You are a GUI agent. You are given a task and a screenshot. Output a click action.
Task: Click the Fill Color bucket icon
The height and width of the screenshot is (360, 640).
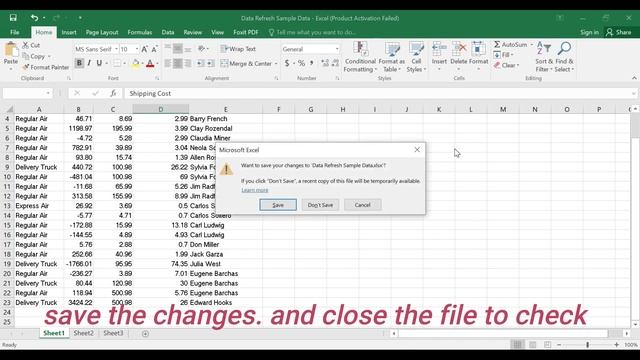(136, 63)
